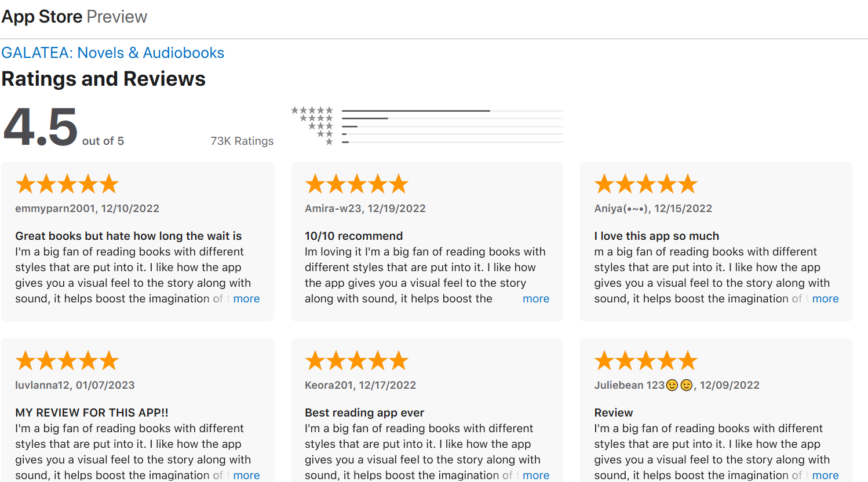Expand the '10/10 recommend' review via more

[535, 299]
